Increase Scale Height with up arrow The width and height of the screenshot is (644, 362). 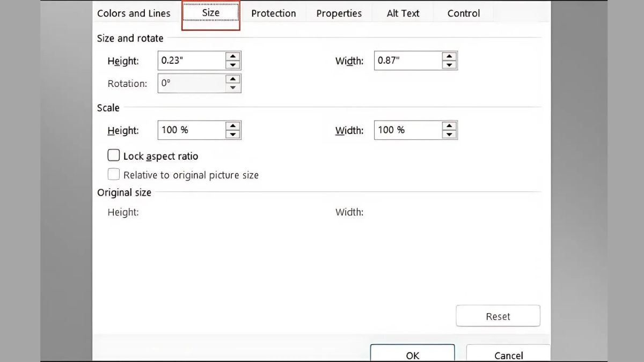(x=232, y=125)
